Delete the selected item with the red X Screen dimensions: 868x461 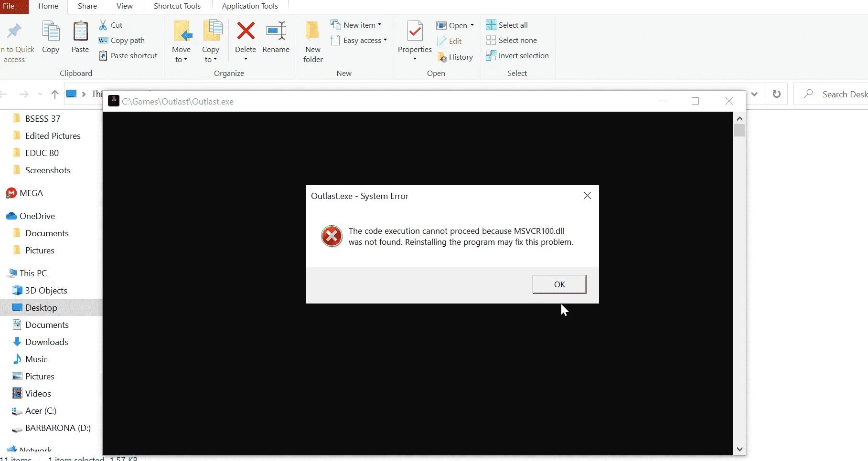click(x=246, y=31)
